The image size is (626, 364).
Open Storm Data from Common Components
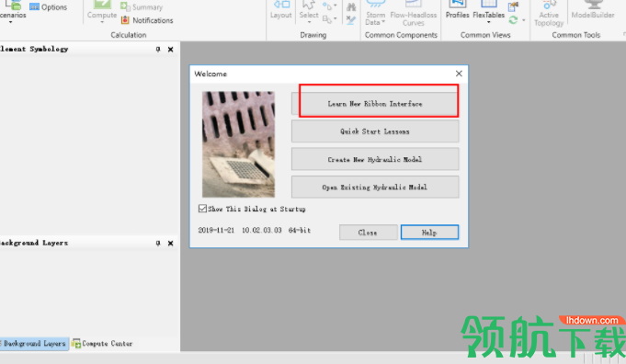[375, 14]
